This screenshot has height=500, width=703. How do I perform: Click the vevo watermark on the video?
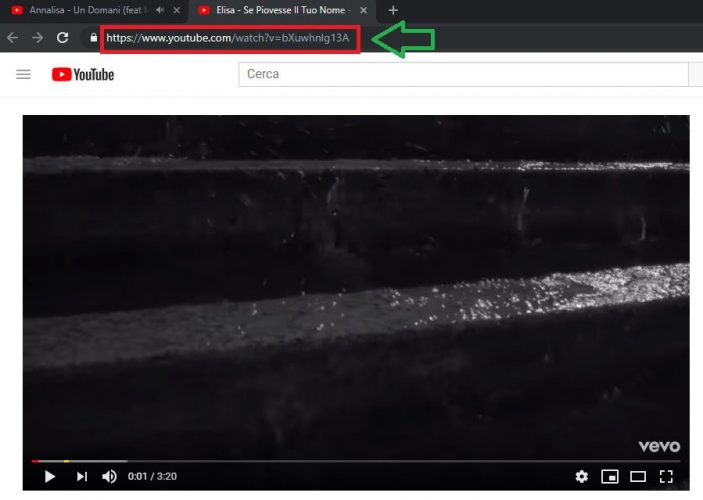click(x=659, y=446)
